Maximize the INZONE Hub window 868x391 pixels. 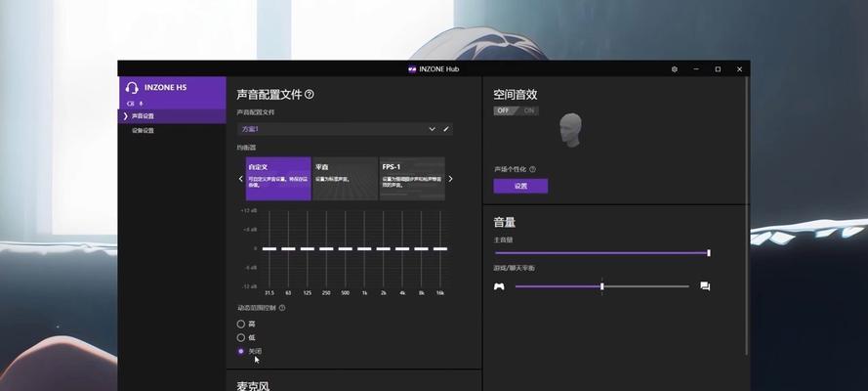[718, 69]
